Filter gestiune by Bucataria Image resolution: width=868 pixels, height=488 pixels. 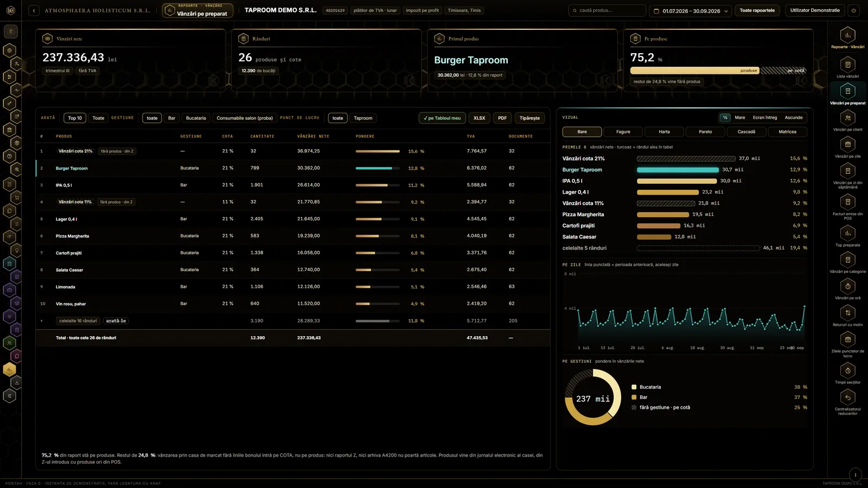(x=196, y=118)
